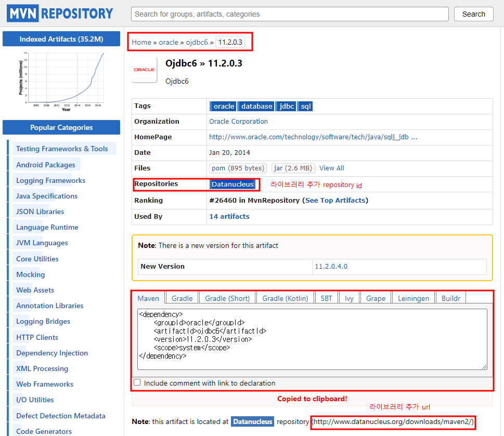
Task: Open Mocking category
Action: point(31,274)
